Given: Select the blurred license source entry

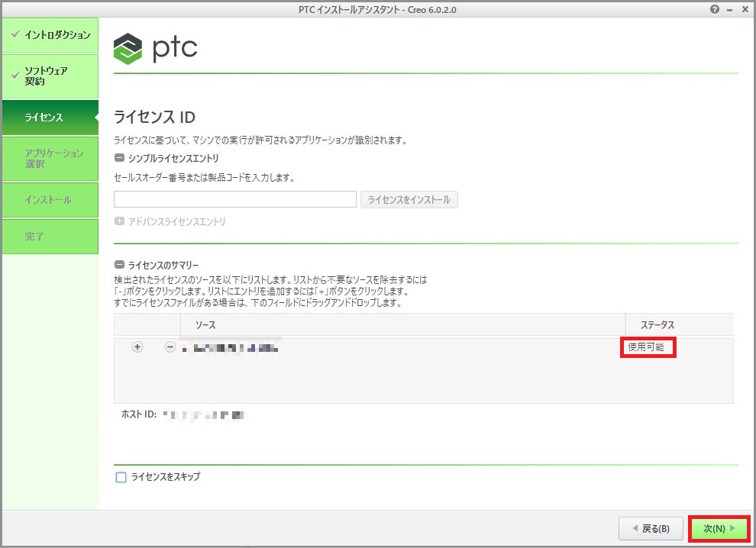Looking at the screenshot, I should tap(231, 347).
